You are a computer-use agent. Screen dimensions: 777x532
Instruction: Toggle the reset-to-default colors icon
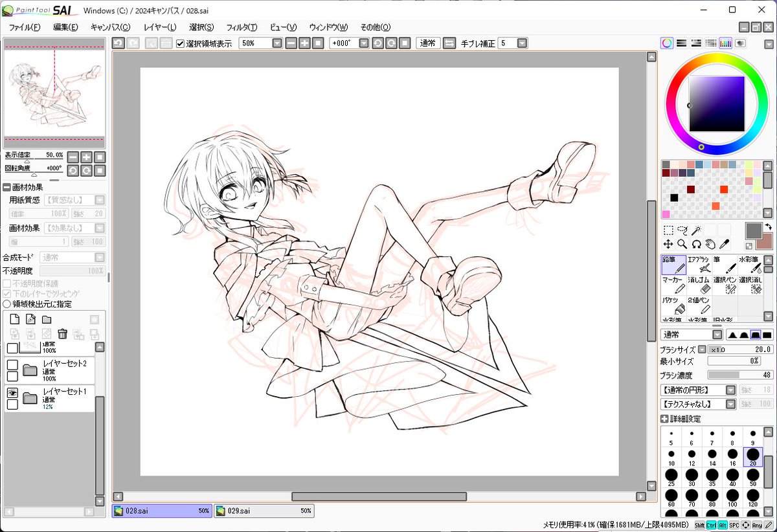click(749, 246)
